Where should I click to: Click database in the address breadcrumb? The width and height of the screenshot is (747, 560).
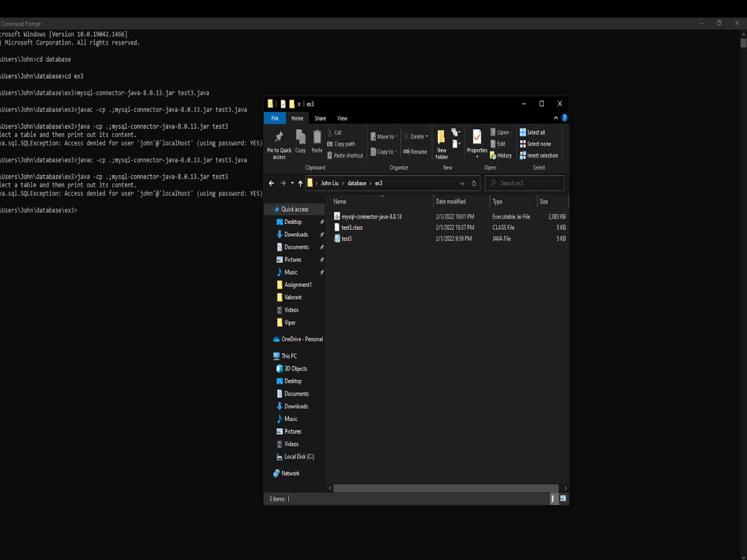tap(357, 183)
